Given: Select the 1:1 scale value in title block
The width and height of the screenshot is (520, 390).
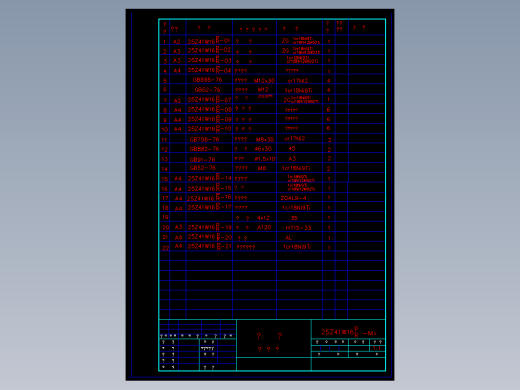Looking at the screenshot, I should click(x=377, y=348).
